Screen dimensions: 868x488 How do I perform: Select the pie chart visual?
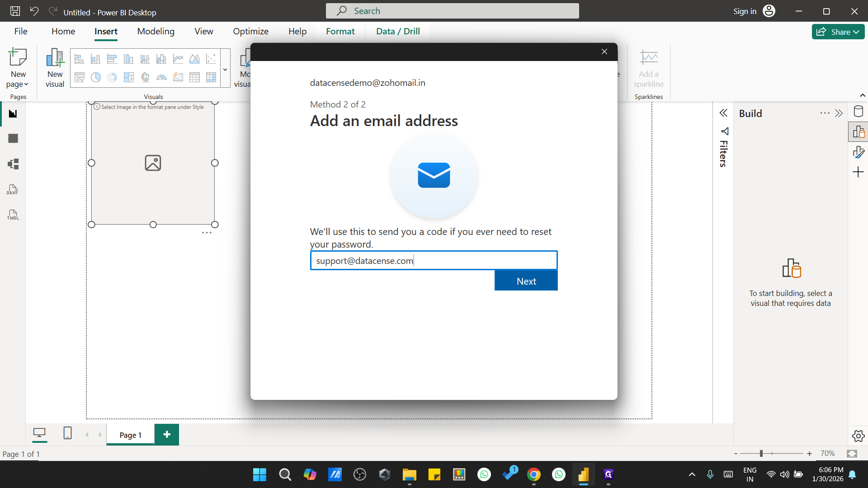click(95, 77)
